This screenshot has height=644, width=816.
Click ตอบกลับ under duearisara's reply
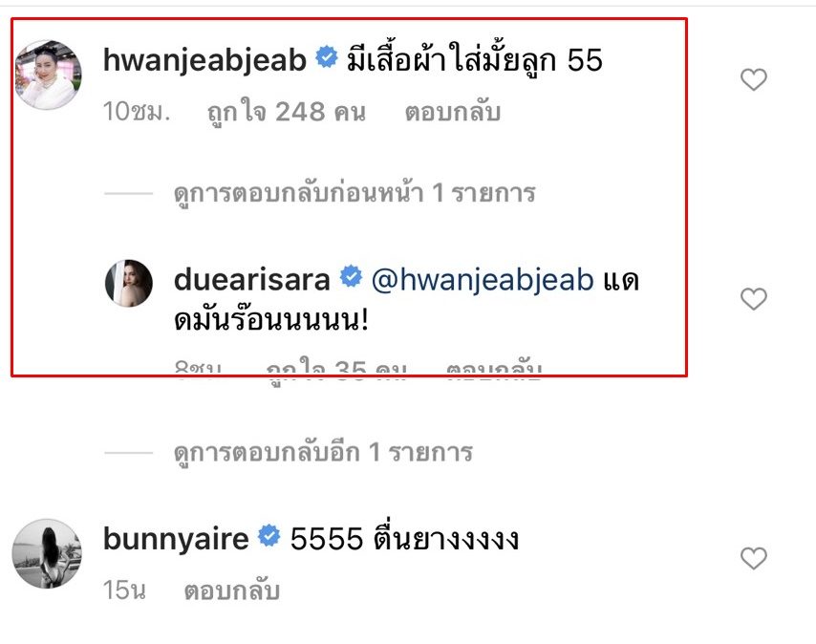pos(494,368)
